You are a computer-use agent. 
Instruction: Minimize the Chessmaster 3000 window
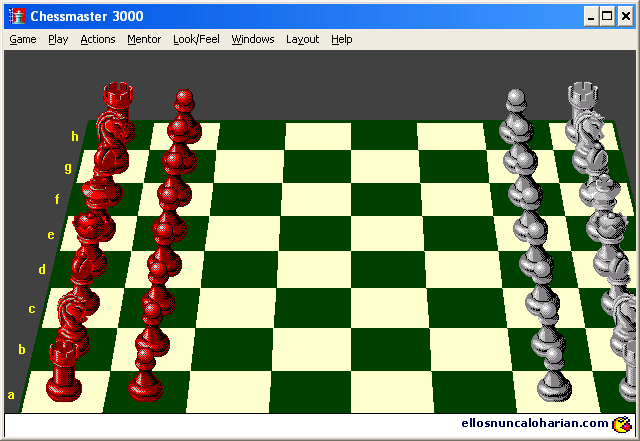coord(591,17)
